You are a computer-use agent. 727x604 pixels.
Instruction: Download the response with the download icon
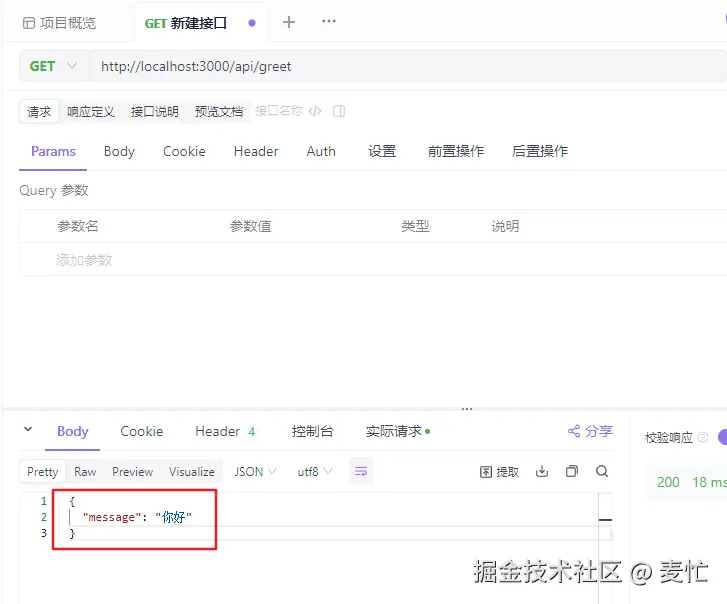coord(542,472)
